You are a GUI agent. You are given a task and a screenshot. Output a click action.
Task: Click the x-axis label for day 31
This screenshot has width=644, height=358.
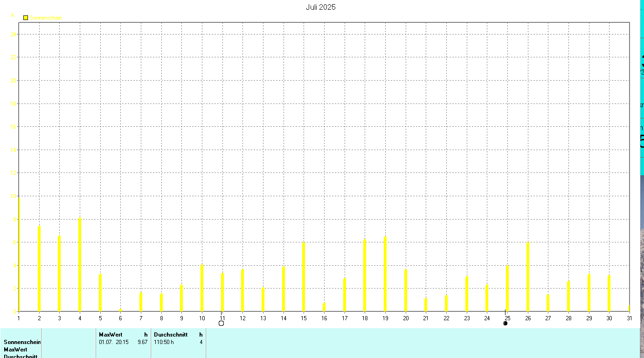[x=629, y=318]
